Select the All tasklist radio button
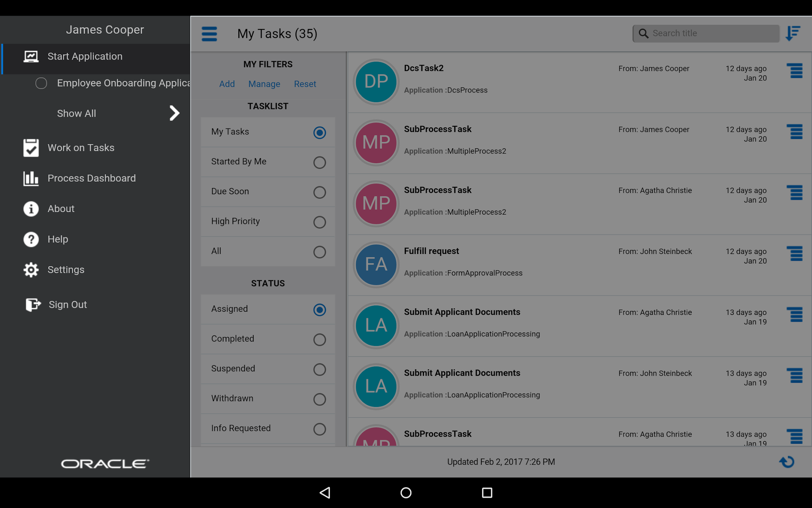Screen dimensions: 812x508 click(x=319, y=252)
